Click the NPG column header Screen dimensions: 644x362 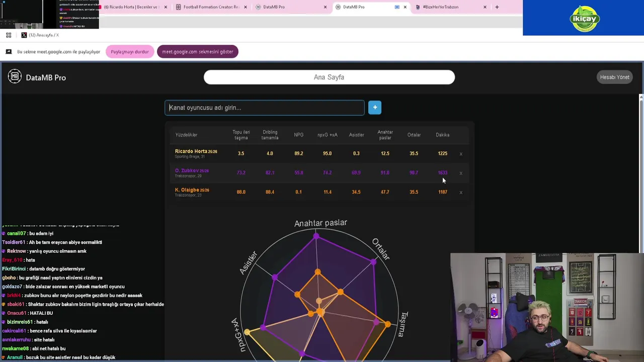point(299,135)
